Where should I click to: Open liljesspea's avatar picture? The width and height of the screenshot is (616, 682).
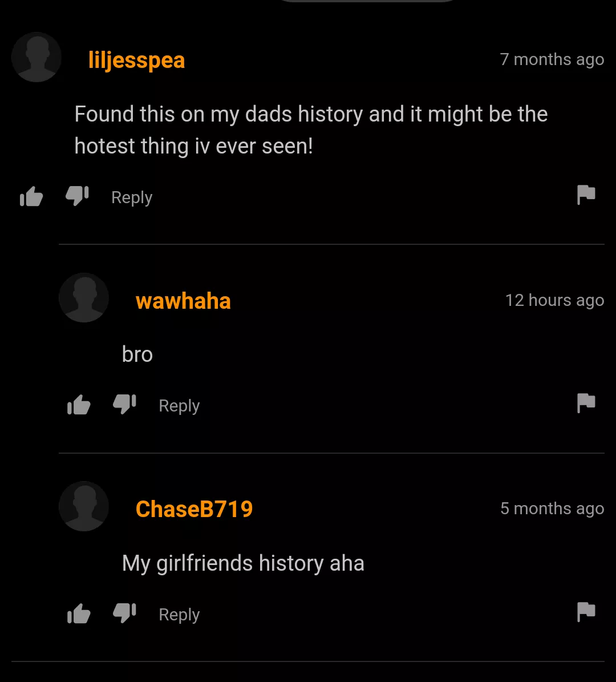(37, 57)
